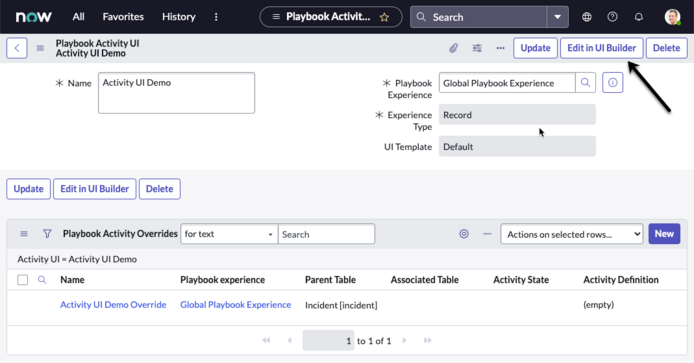Open the History menu
Screen dimensions: 694x363
tap(178, 17)
